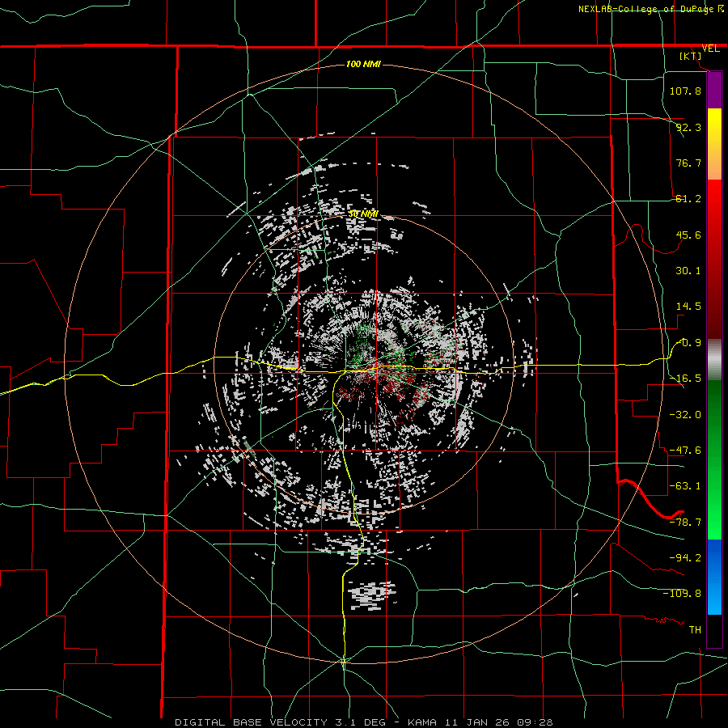Click the 50 NMI range ring label

coord(363,214)
